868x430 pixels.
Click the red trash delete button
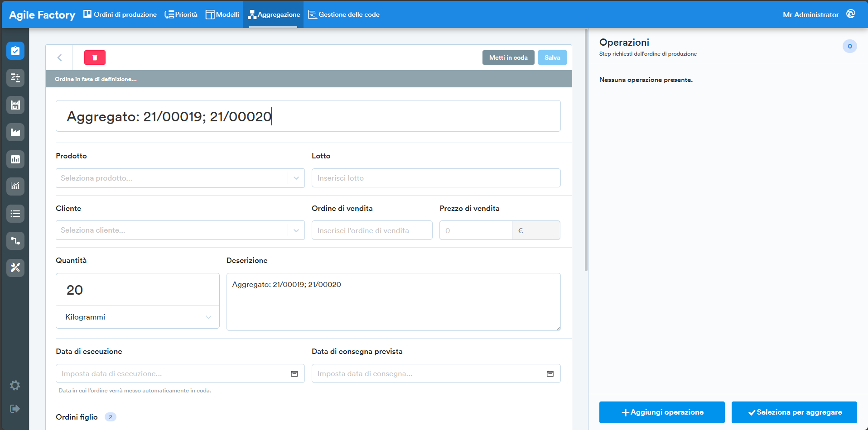click(95, 57)
